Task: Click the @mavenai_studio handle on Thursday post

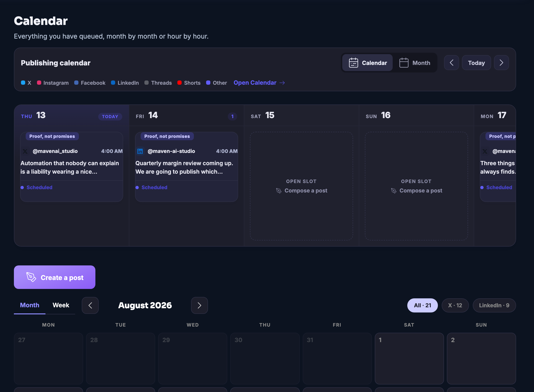Action: pos(55,151)
